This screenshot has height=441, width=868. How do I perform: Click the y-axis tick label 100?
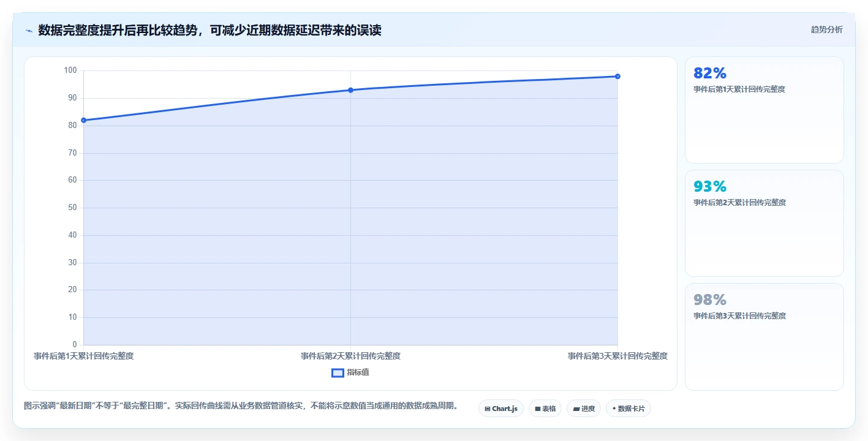pyautogui.click(x=70, y=70)
